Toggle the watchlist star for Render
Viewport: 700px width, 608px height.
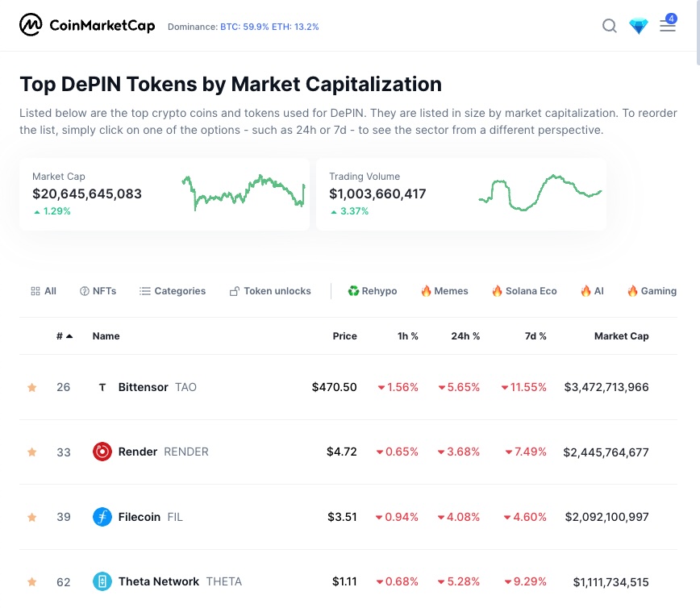pos(31,452)
